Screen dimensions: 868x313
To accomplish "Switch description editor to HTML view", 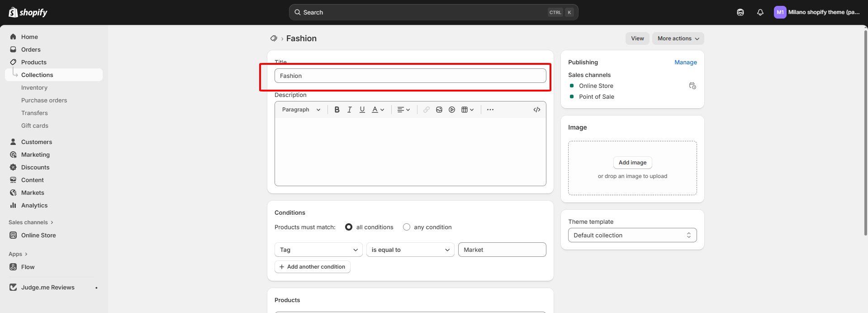I will (537, 110).
